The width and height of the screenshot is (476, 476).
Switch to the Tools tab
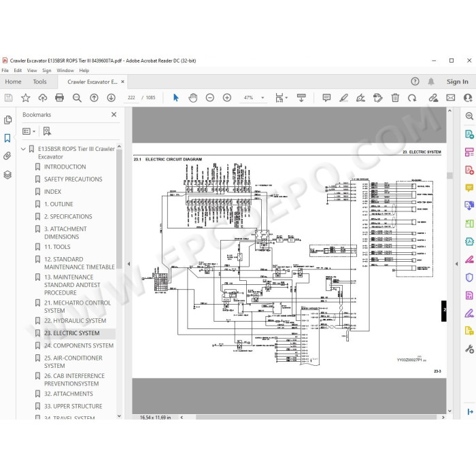click(39, 82)
